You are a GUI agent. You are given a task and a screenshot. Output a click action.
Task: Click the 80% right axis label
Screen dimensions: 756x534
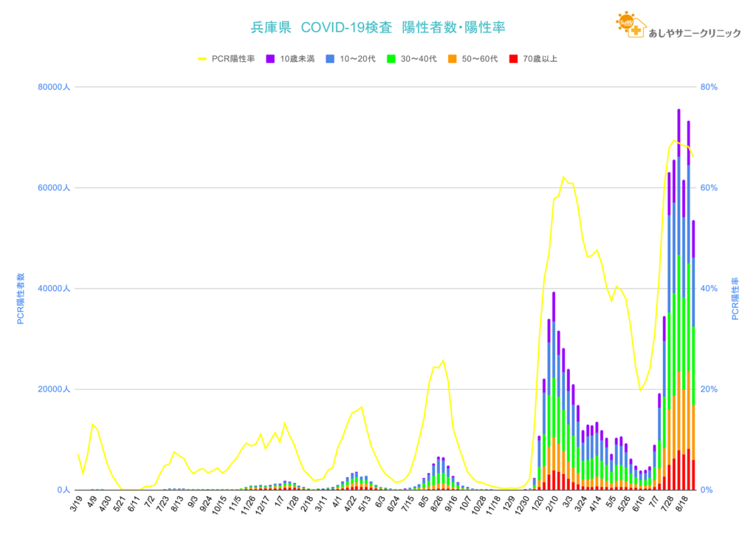click(709, 87)
